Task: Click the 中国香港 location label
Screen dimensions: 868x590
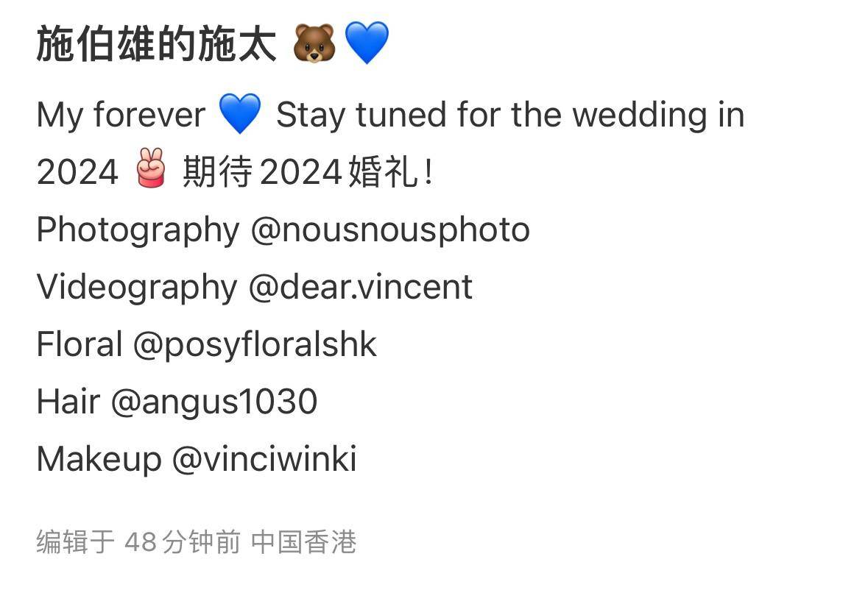Action: (x=303, y=541)
